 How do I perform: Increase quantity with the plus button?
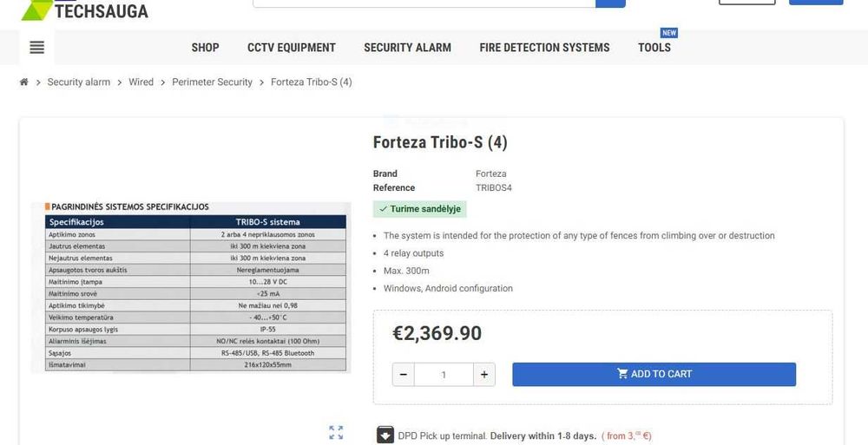(x=484, y=375)
